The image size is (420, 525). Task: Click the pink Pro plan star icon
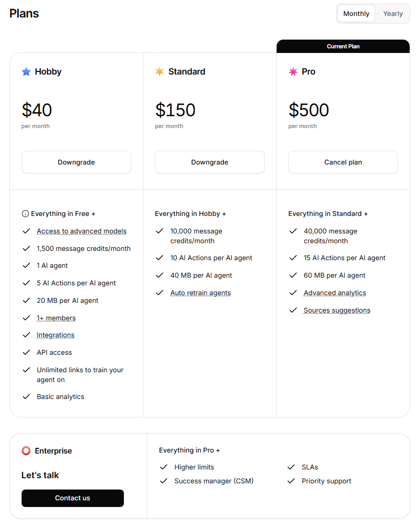tap(293, 71)
